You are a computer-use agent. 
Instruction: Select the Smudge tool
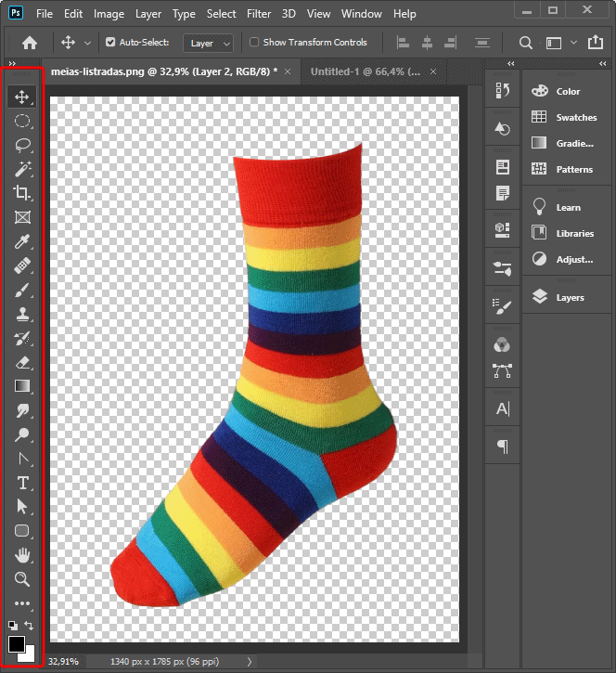pyautogui.click(x=22, y=410)
